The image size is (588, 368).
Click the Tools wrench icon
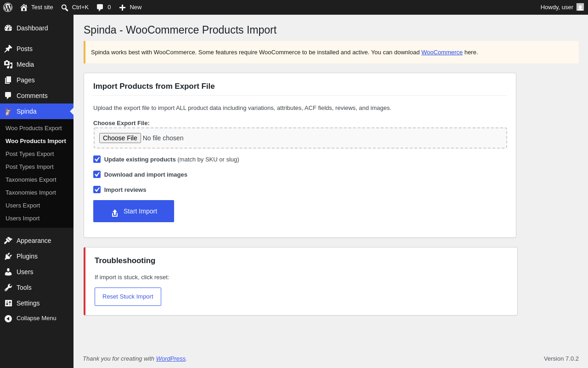(x=8, y=287)
